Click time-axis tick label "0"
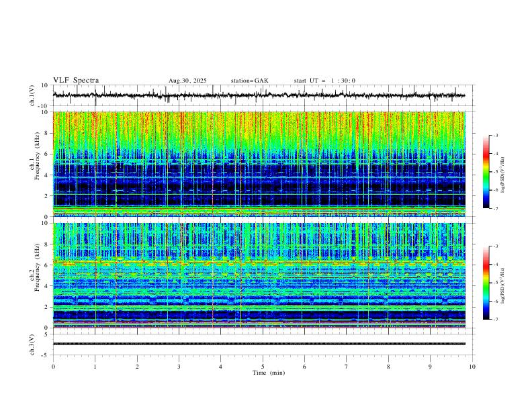Image resolution: width=532 pixels, height=411 pixels. (53, 367)
